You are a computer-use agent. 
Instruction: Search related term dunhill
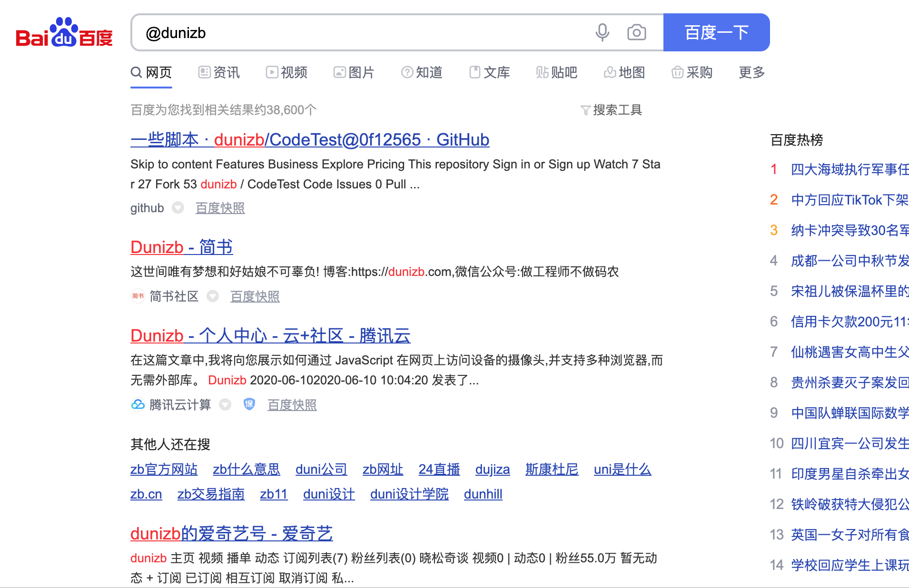point(483,494)
